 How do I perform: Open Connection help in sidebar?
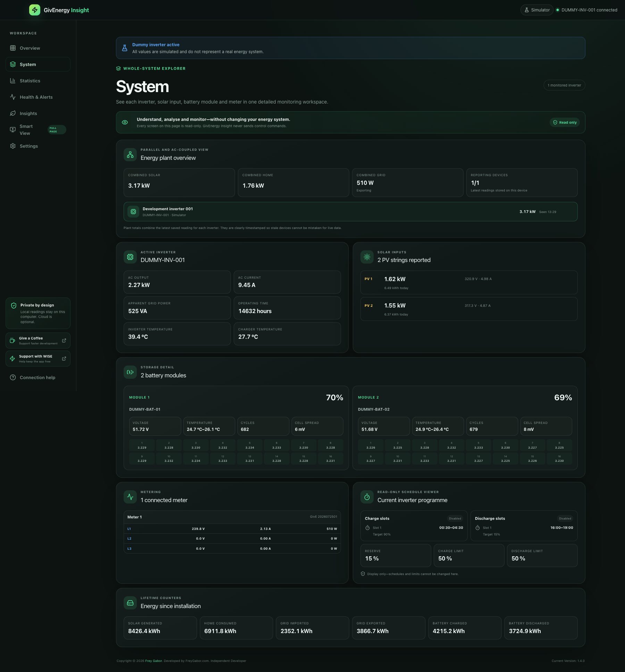tap(38, 377)
